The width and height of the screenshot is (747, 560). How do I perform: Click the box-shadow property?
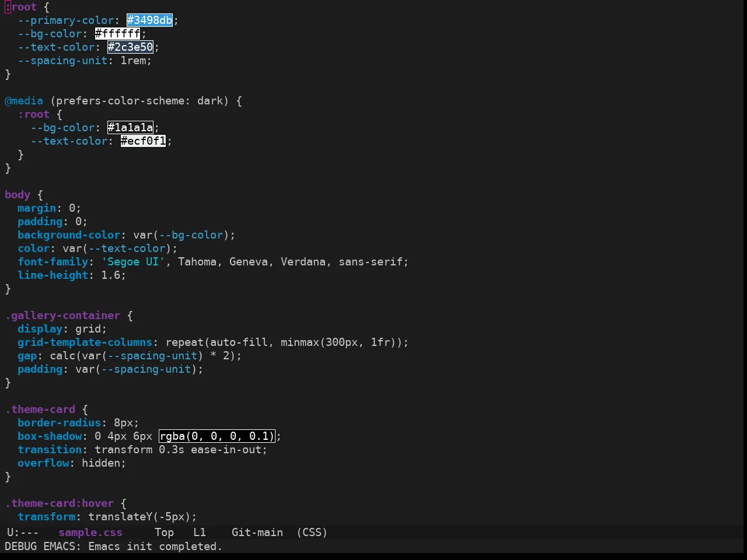coord(50,436)
